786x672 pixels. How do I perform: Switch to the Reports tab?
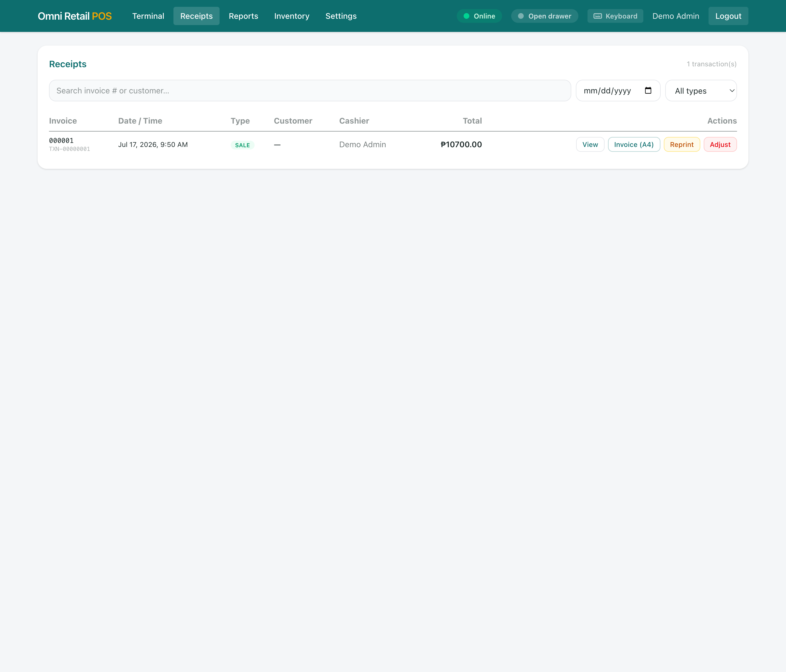243,16
